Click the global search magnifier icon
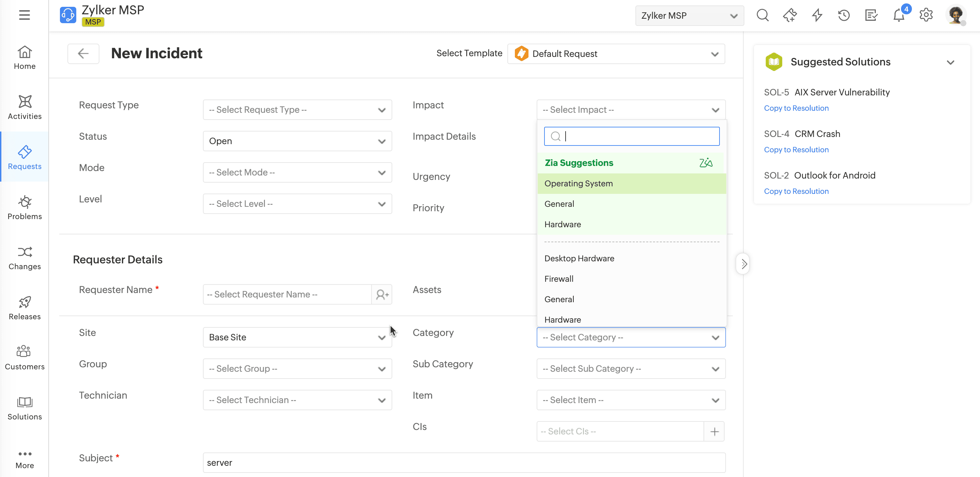Image resolution: width=980 pixels, height=477 pixels. (x=762, y=15)
